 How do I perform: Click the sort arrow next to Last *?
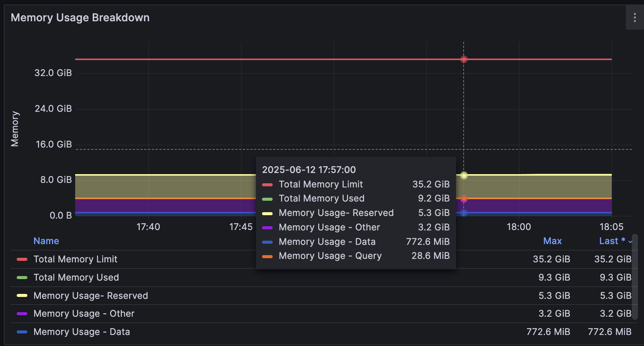(630, 242)
